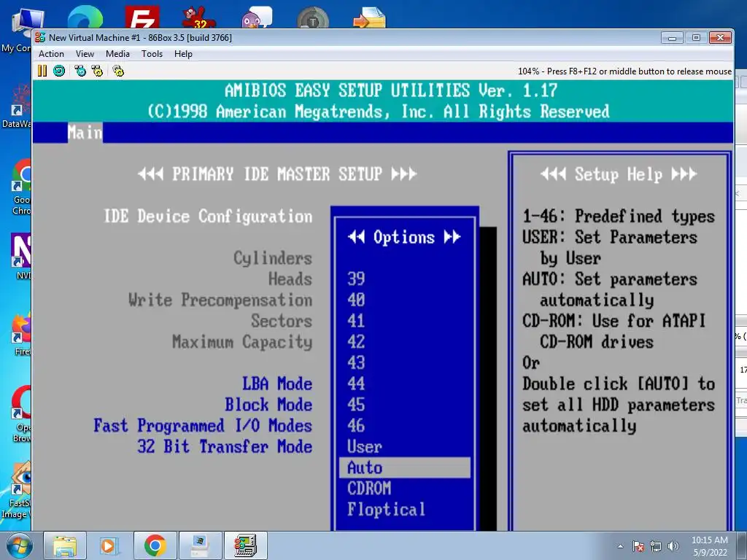Open the 10:15 AM clock and calendar

point(710,546)
